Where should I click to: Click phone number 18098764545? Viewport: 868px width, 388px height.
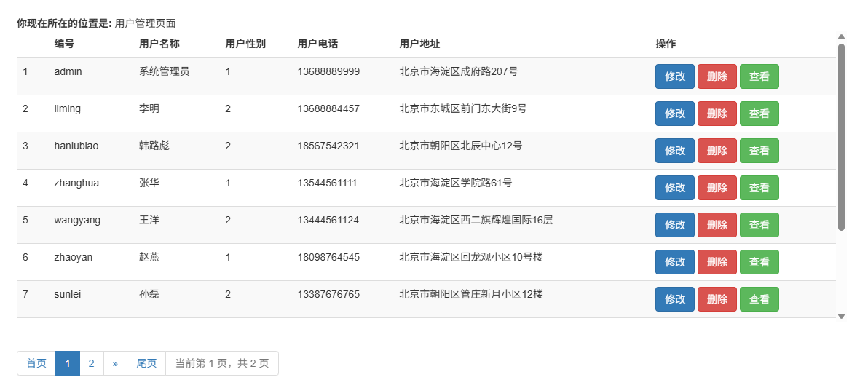(329, 257)
